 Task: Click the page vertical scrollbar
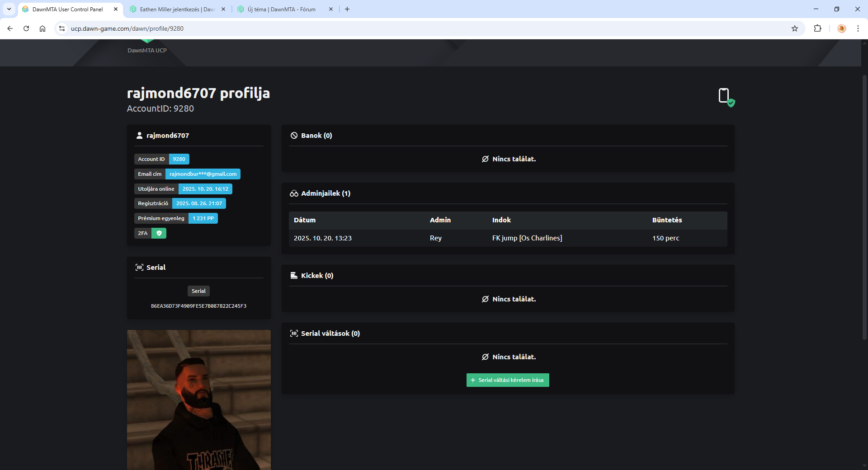864,208
